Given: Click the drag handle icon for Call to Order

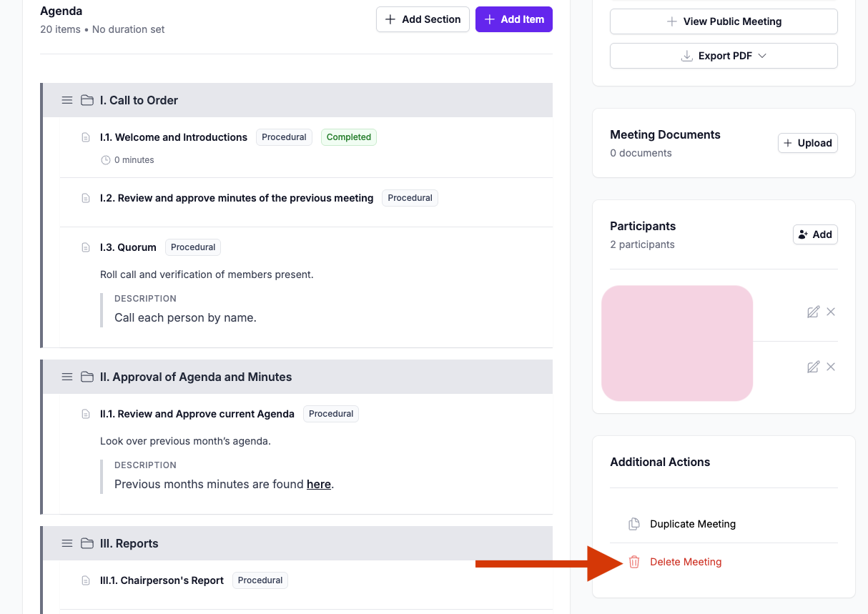Looking at the screenshot, I should pos(67,100).
